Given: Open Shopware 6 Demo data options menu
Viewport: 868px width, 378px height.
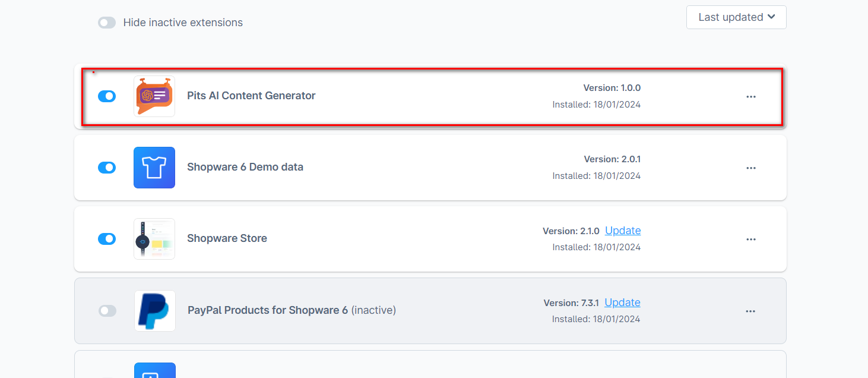Looking at the screenshot, I should (751, 168).
